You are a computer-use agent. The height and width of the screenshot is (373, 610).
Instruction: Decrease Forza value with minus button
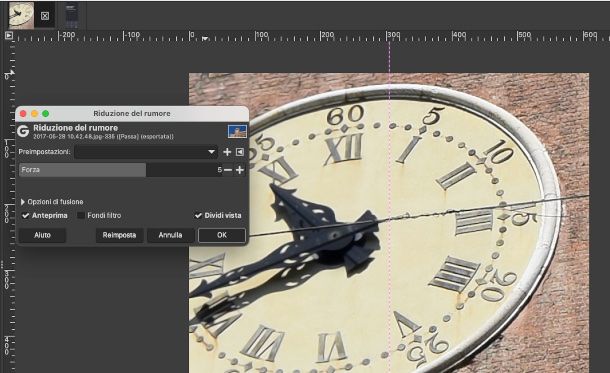point(228,170)
